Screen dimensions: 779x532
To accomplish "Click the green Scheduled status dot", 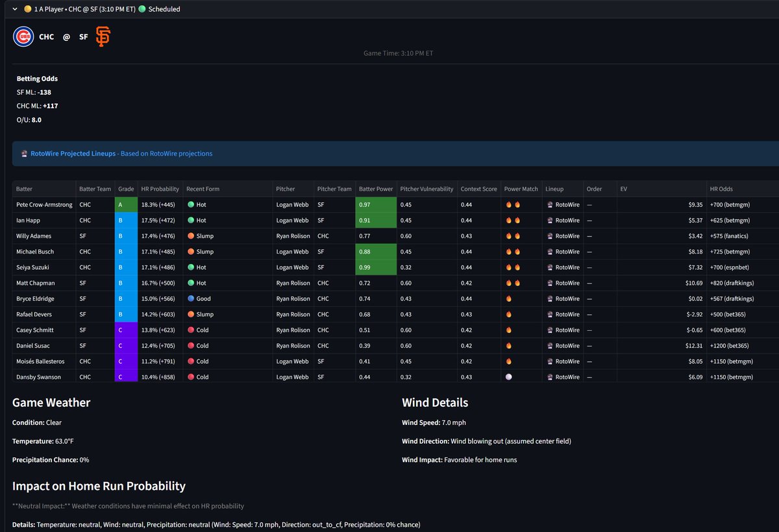I will coord(142,9).
